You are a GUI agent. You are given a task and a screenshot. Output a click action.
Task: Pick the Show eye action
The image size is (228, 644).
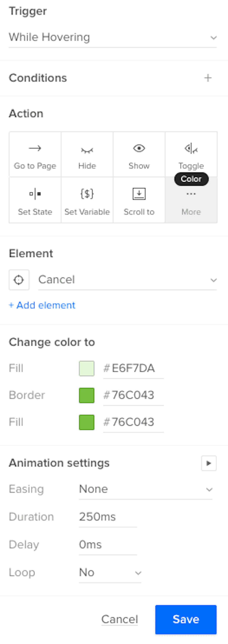[x=139, y=154]
